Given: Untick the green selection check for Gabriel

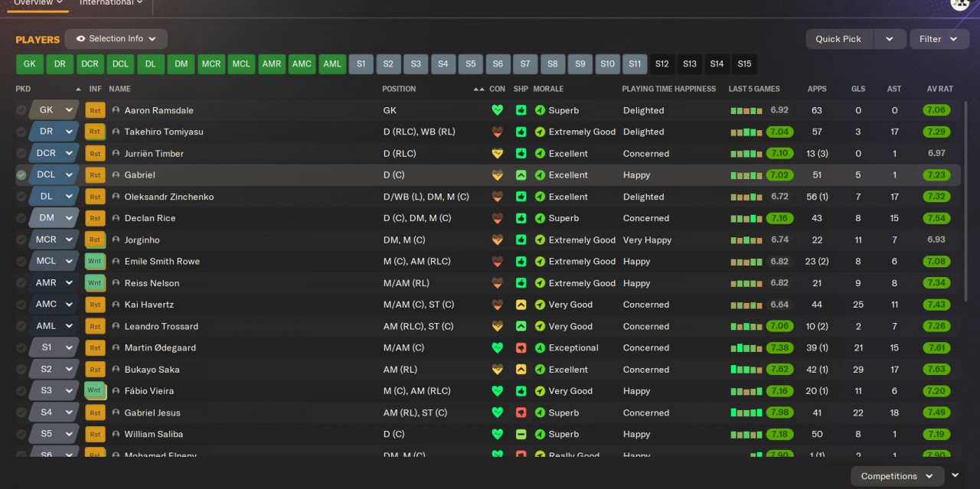Looking at the screenshot, I should [x=21, y=175].
